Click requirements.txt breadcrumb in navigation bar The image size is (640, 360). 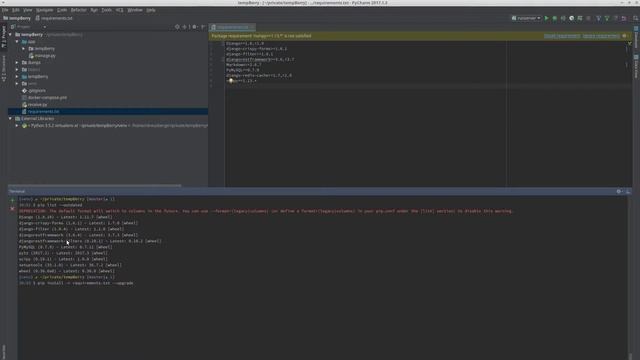click(x=54, y=18)
